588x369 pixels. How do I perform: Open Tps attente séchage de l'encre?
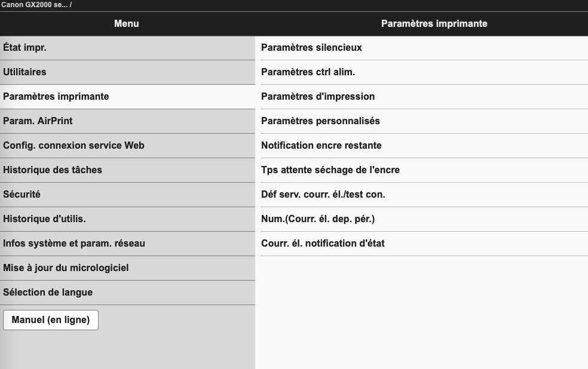click(x=330, y=170)
